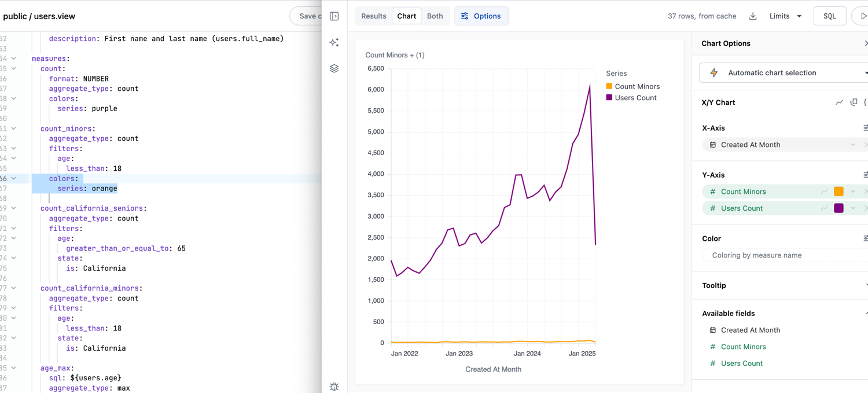
Task: Click the SQL button
Action: point(829,16)
